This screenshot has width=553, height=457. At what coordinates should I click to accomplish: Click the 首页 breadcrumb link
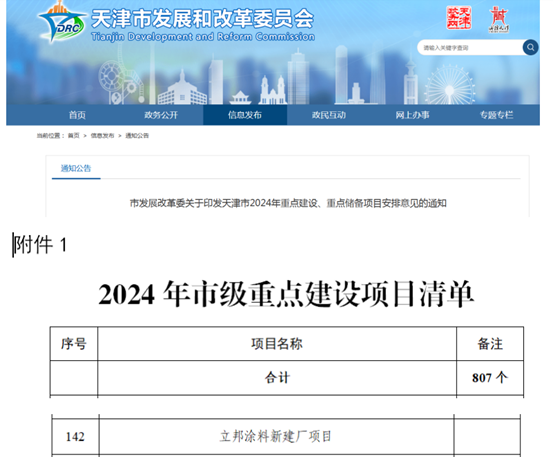(x=74, y=135)
